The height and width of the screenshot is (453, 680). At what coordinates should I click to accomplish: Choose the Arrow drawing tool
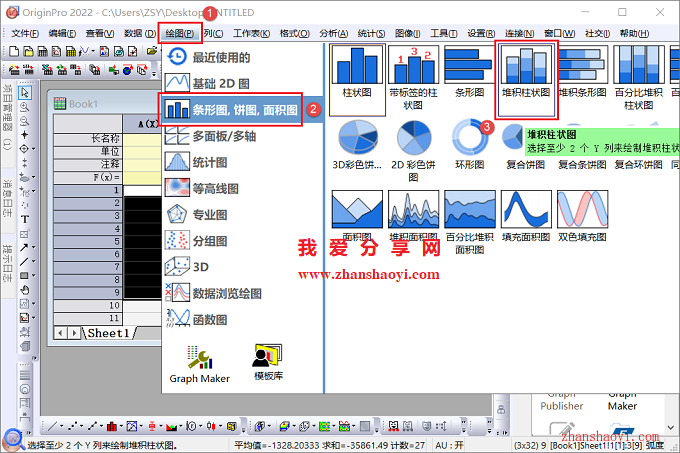[24, 248]
